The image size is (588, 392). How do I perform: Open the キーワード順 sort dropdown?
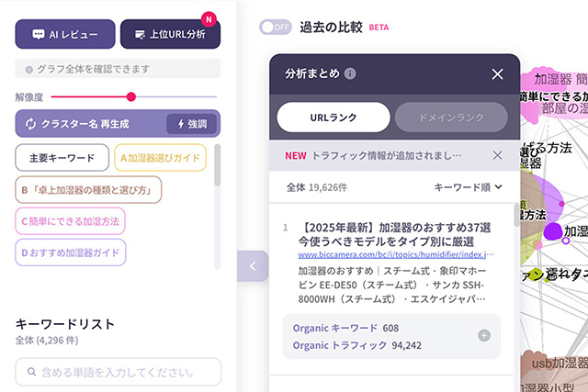469,187
